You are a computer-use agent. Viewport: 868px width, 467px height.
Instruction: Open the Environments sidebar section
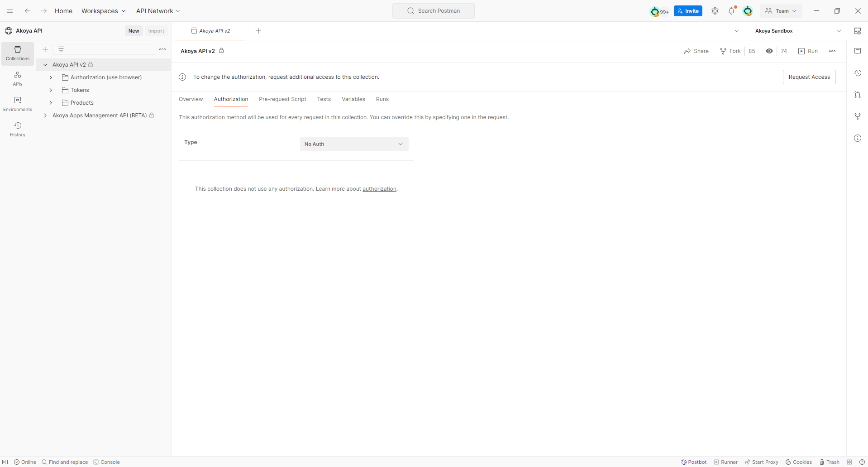pos(18,104)
